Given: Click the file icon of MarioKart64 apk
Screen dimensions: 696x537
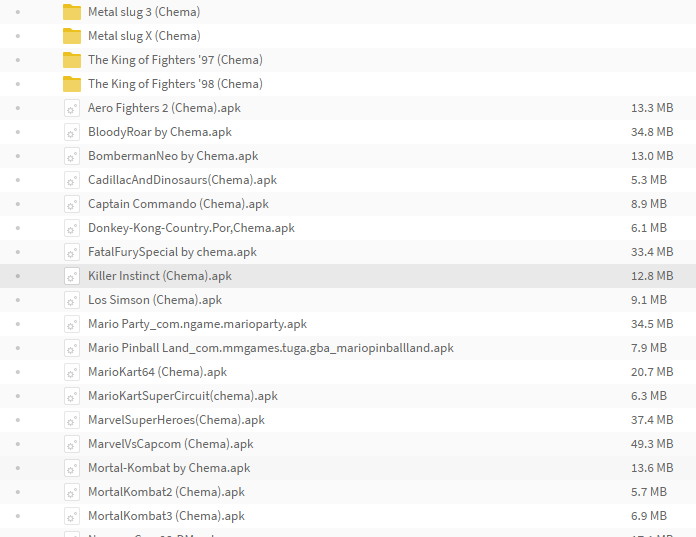Looking at the screenshot, I should coord(72,371).
